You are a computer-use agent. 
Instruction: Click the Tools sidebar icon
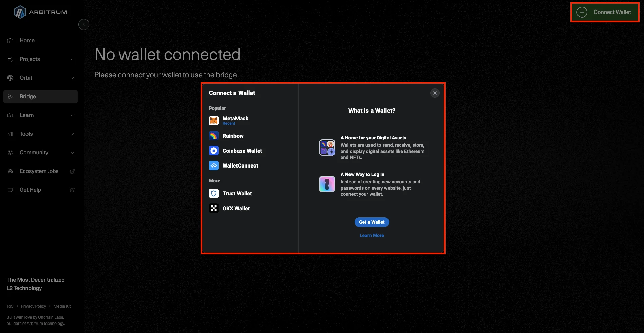[10, 134]
